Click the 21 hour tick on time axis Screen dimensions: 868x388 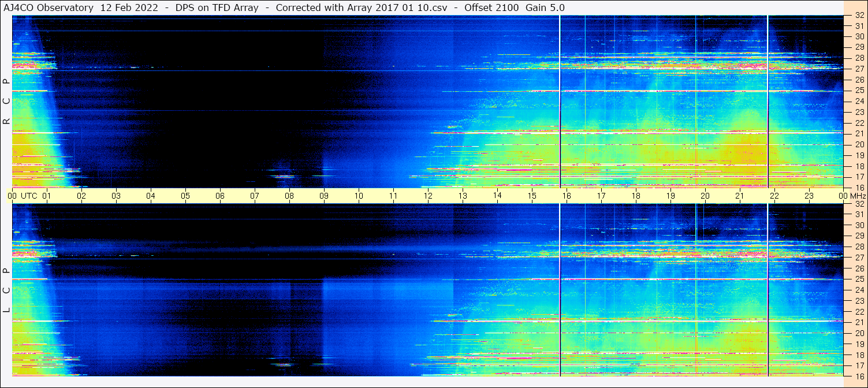coord(740,196)
